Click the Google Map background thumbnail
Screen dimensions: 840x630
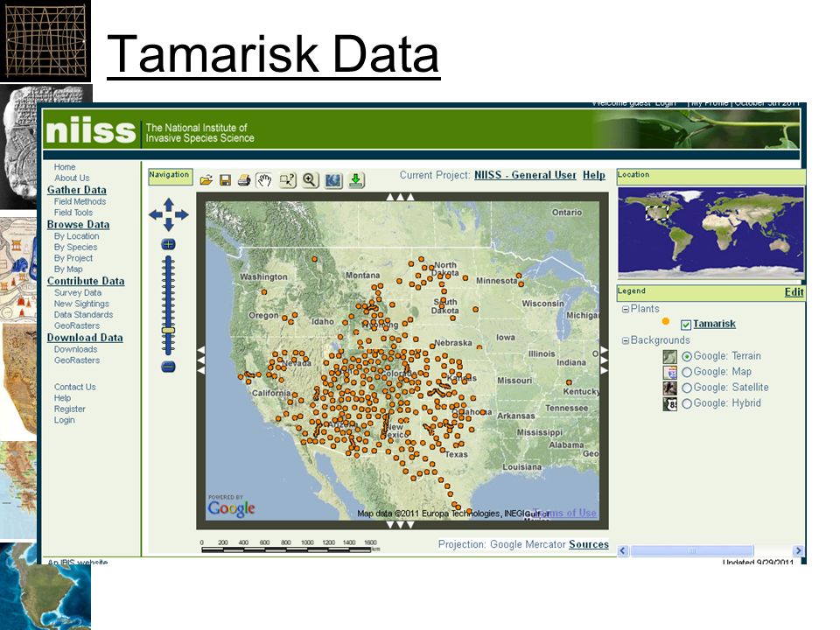[x=669, y=373]
